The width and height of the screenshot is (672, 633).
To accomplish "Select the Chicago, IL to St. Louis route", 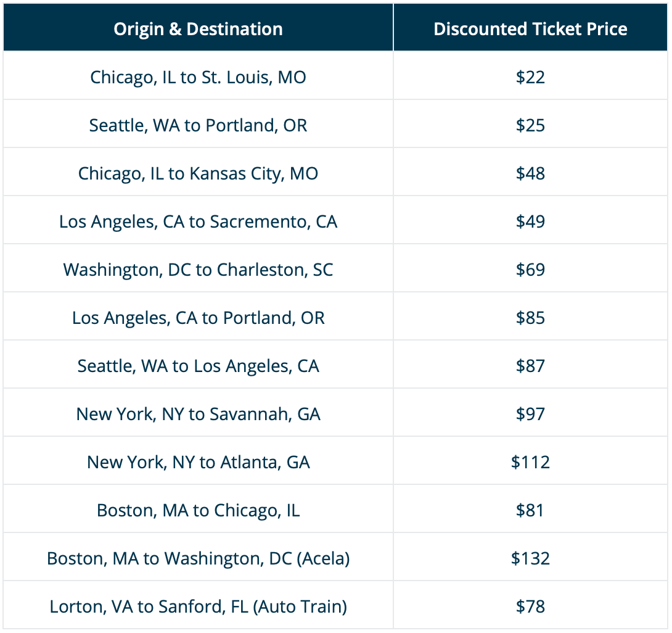I will click(x=198, y=77).
